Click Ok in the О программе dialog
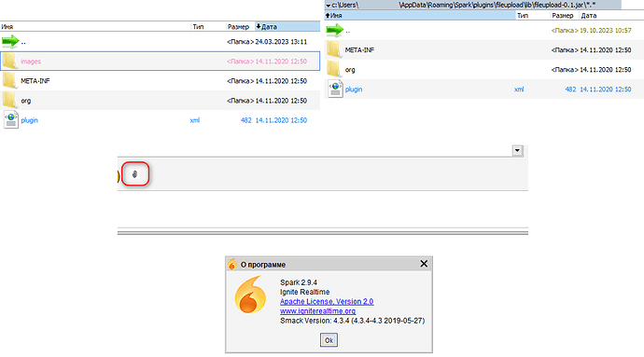This screenshot has width=644, height=357. pos(329,340)
